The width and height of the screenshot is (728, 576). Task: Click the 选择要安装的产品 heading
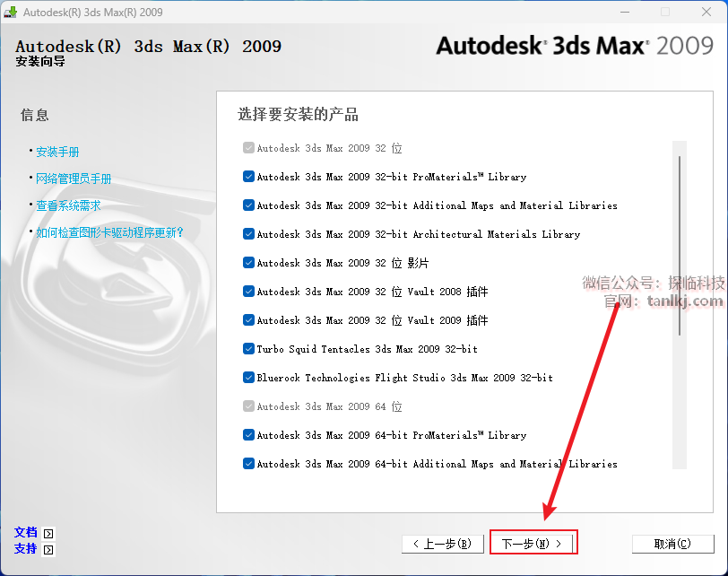click(298, 114)
